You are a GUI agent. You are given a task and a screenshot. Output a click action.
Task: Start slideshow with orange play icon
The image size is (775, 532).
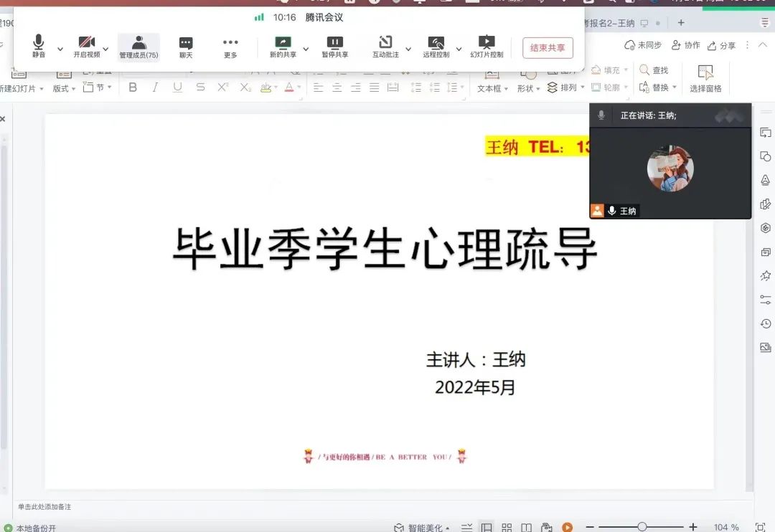coord(567,527)
